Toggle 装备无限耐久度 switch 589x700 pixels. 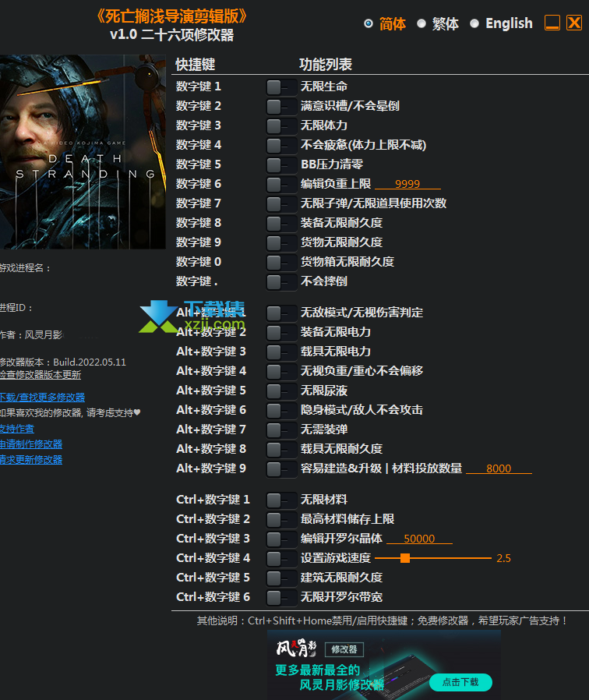(x=281, y=224)
